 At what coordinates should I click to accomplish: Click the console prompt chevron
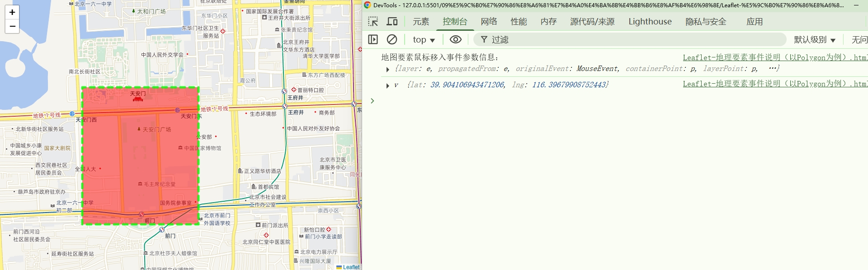[x=373, y=101]
